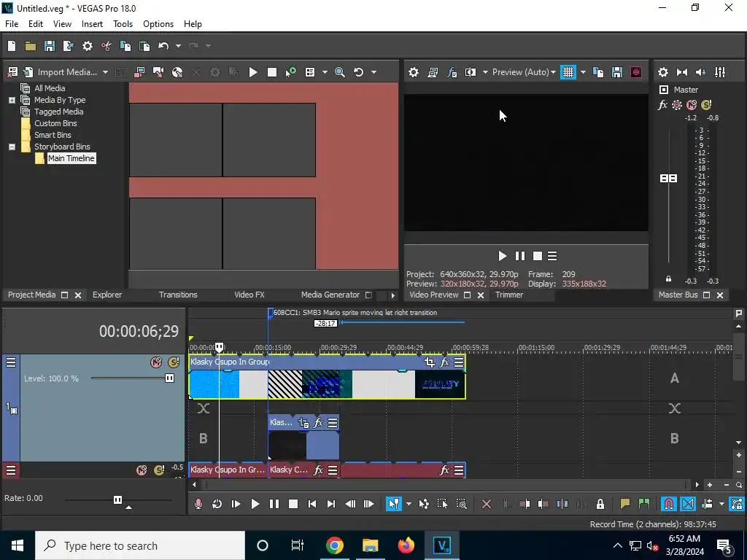Screen dimensions: 747x560
Task: Search media with magnifier icon
Action: [x=340, y=72]
